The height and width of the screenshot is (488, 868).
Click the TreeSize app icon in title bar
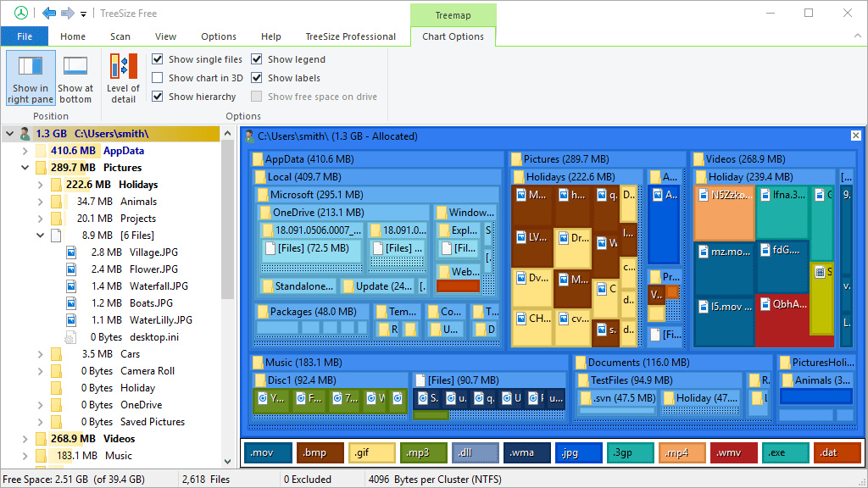(x=21, y=13)
